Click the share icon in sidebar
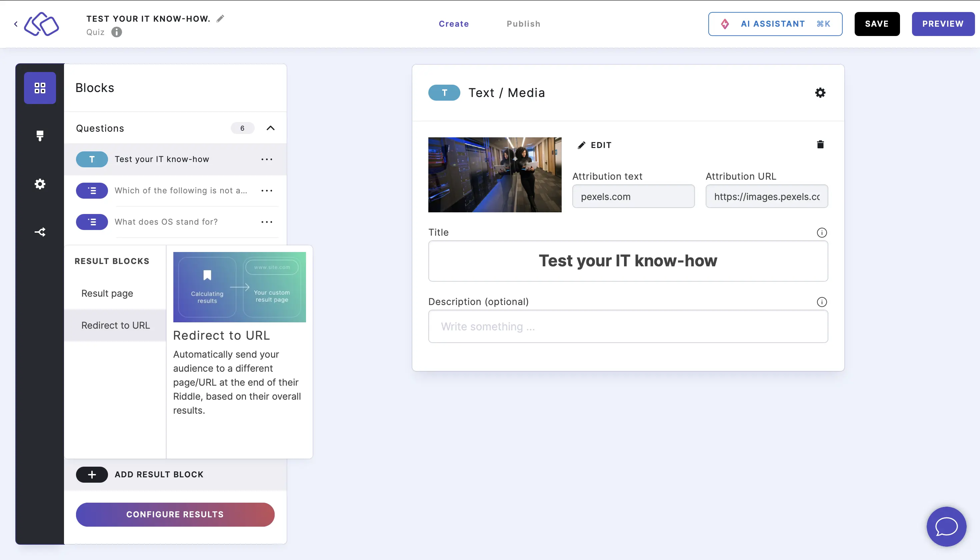Viewport: 980px width, 560px height. pos(40,232)
